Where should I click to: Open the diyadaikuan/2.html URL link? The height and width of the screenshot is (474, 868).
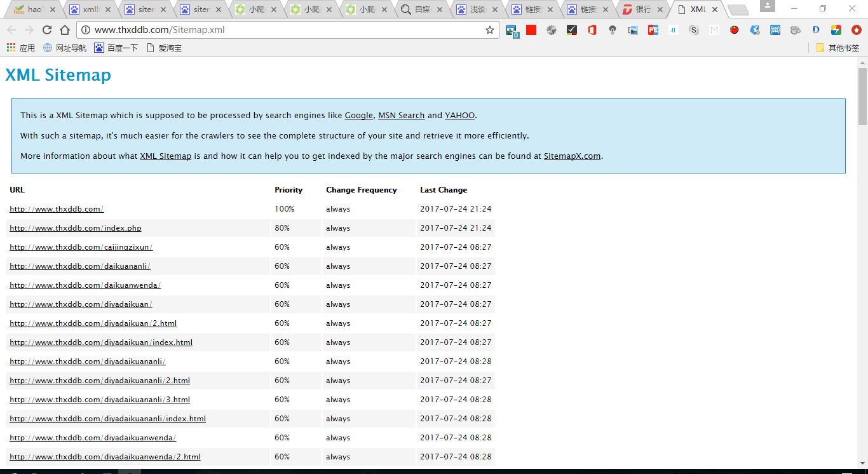tap(93, 323)
